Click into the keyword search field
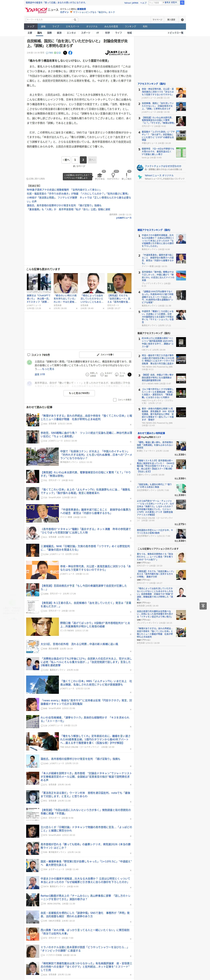 pyautogui.click(x=49, y=20)
